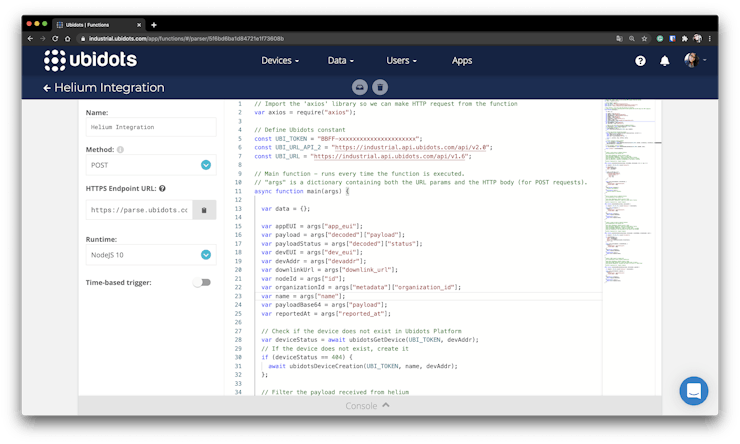Open Chrome three-dot menu

[x=709, y=39]
